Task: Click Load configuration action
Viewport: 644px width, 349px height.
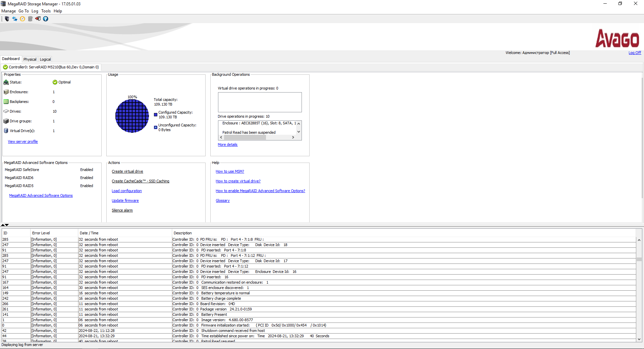Action: coord(127,191)
